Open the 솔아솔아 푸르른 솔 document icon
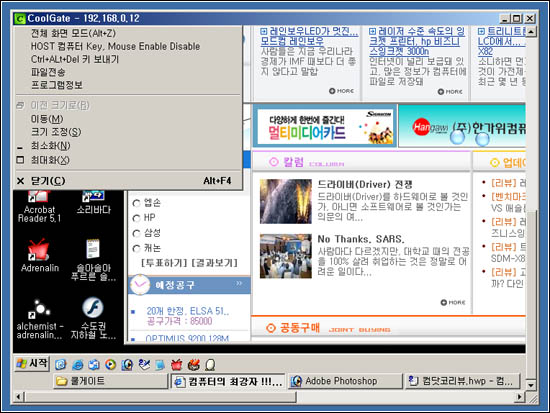Viewport: 550px width, 413px height. tap(93, 260)
